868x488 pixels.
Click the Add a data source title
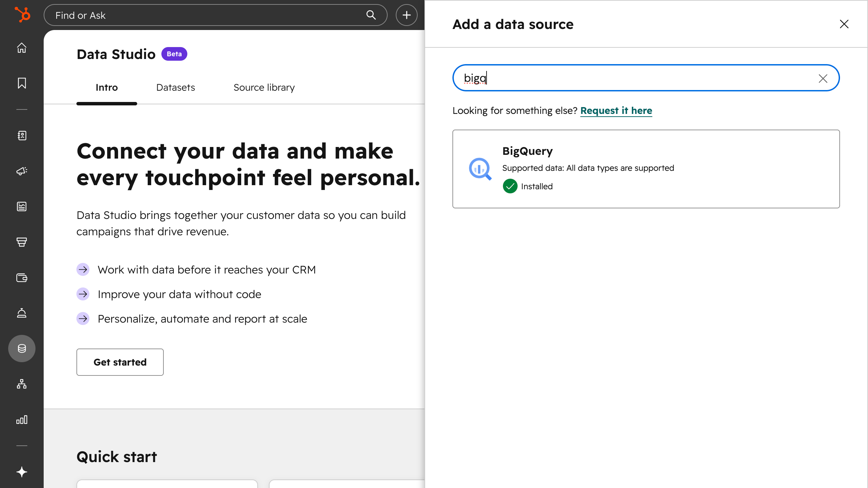pos(513,24)
